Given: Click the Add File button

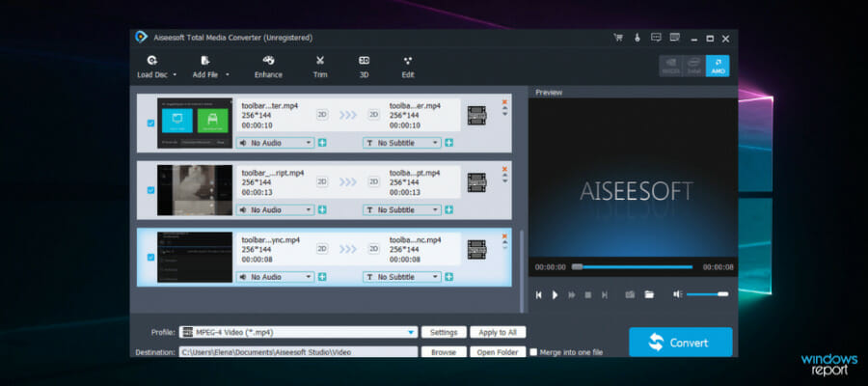Looking at the screenshot, I should pyautogui.click(x=205, y=67).
